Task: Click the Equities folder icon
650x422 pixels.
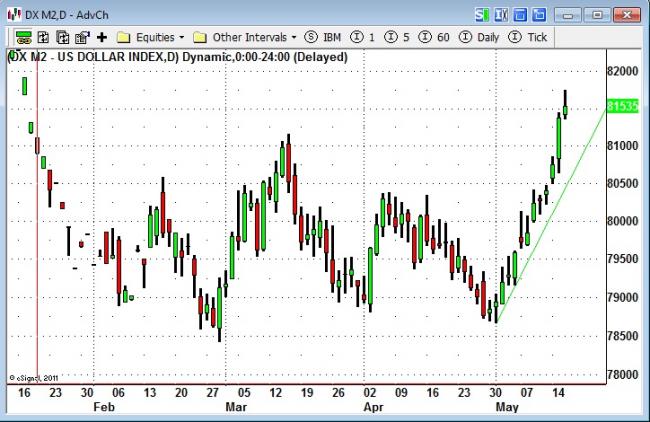Action: tap(124, 38)
